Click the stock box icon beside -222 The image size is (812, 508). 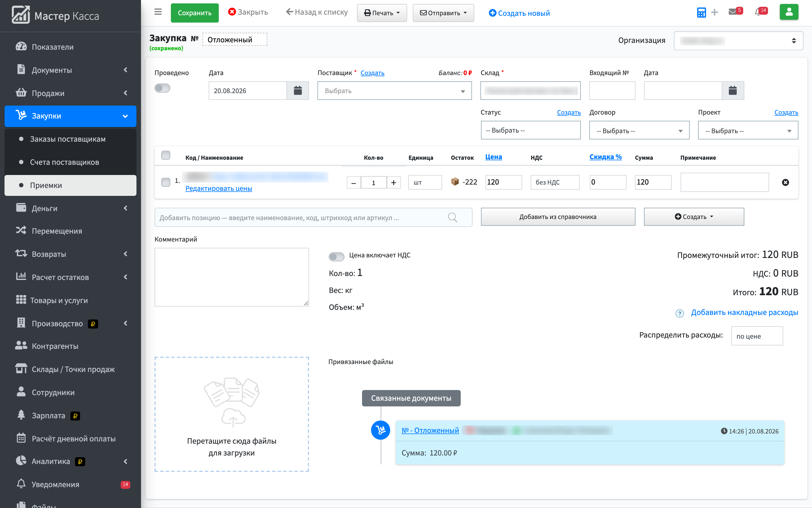point(455,182)
